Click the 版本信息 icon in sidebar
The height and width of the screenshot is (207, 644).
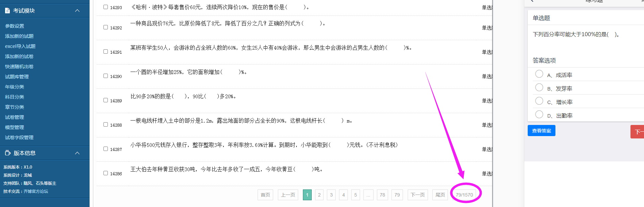click(x=8, y=153)
